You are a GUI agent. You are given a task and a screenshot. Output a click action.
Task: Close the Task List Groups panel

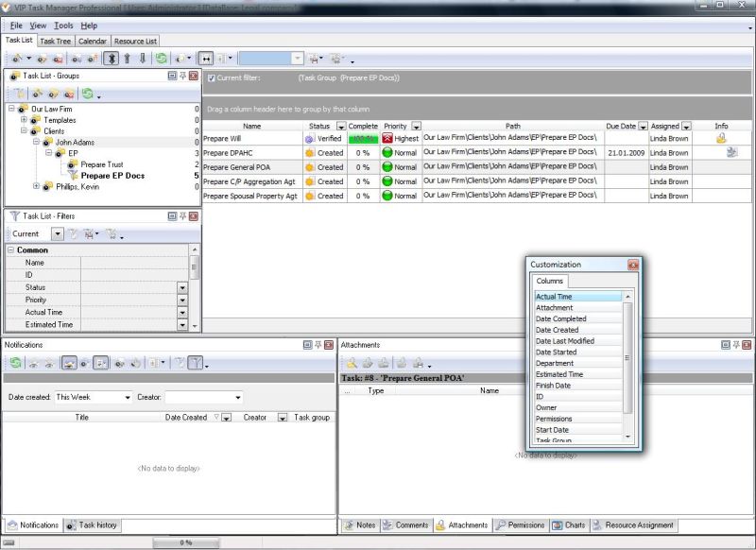(x=194, y=75)
